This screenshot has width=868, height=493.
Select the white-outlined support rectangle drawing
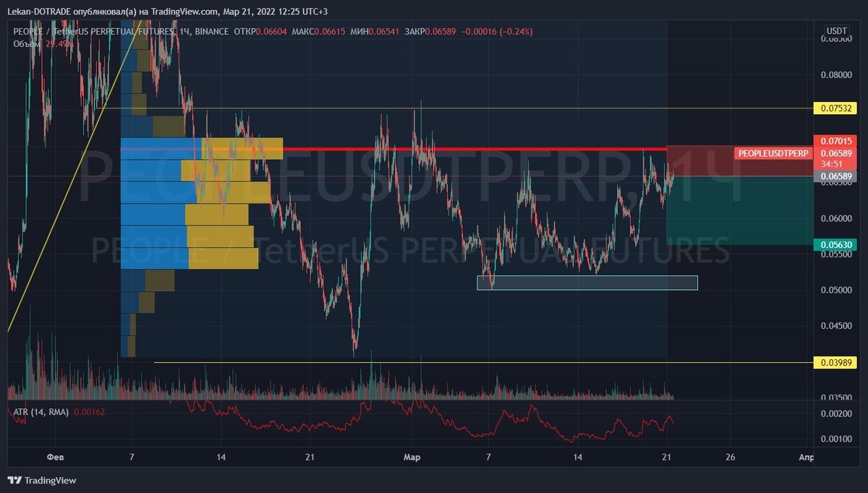587,283
